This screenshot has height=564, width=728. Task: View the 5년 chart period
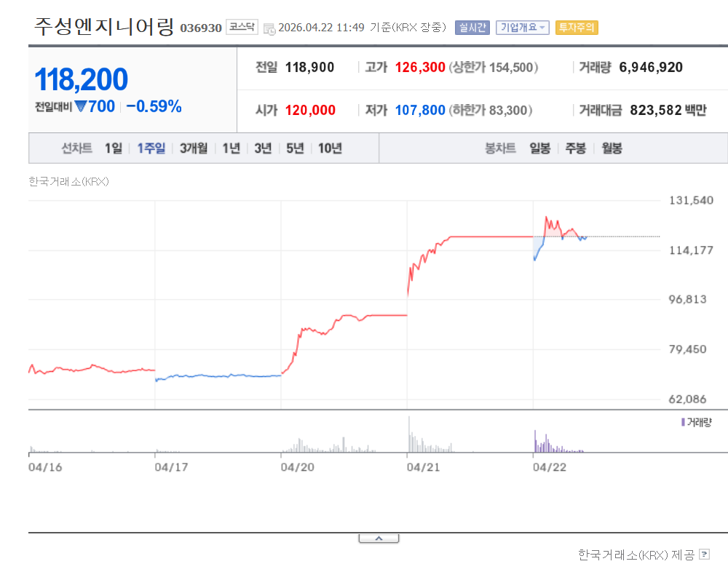pos(295,148)
